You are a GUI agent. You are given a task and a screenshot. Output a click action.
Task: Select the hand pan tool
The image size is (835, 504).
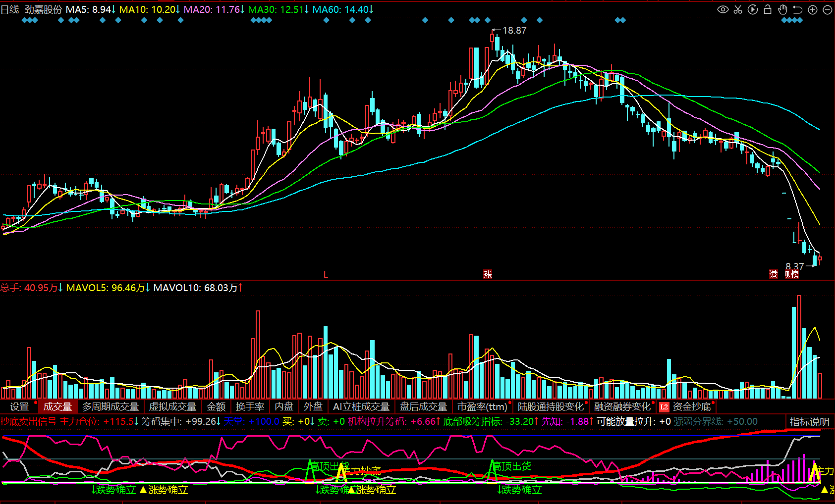pyautogui.click(x=782, y=9)
